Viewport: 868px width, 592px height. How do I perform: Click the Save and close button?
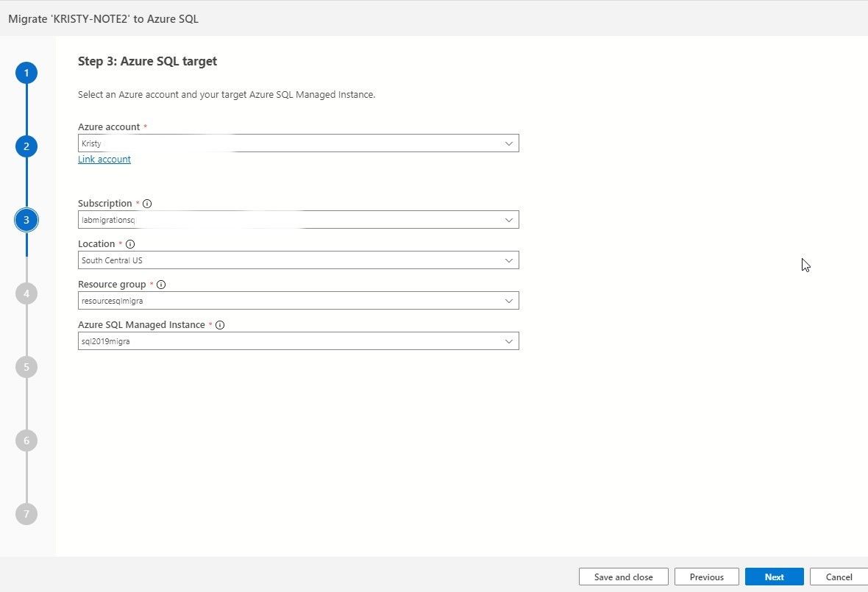pyautogui.click(x=623, y=577)
